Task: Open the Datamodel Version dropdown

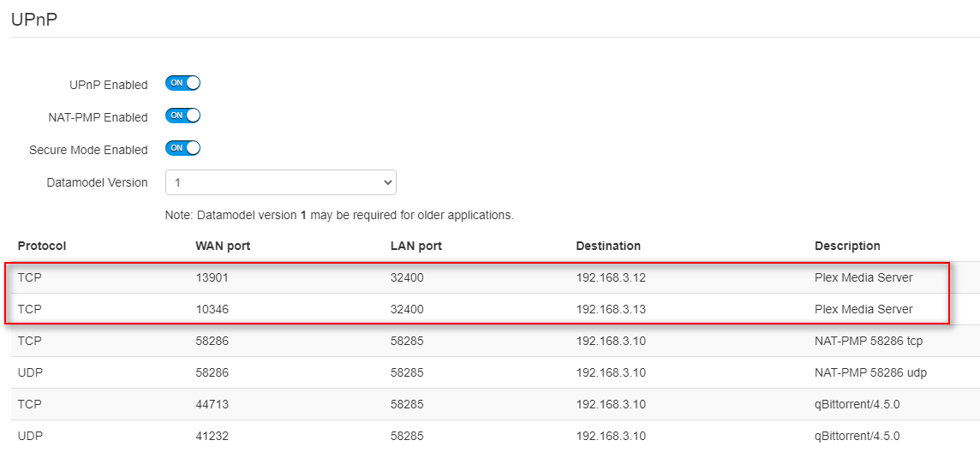Action: 280,182
